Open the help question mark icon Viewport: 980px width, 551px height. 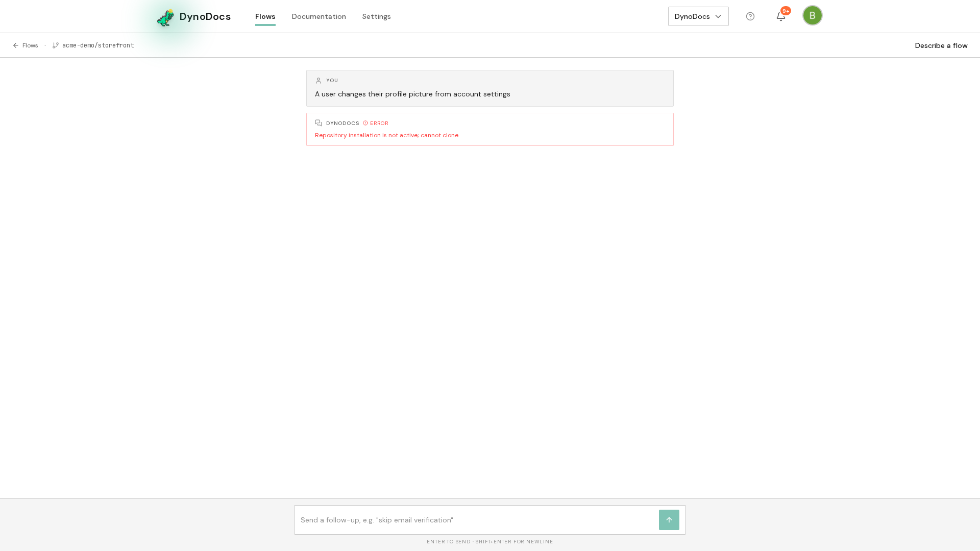pyautogui.click(x=750, y=16)
